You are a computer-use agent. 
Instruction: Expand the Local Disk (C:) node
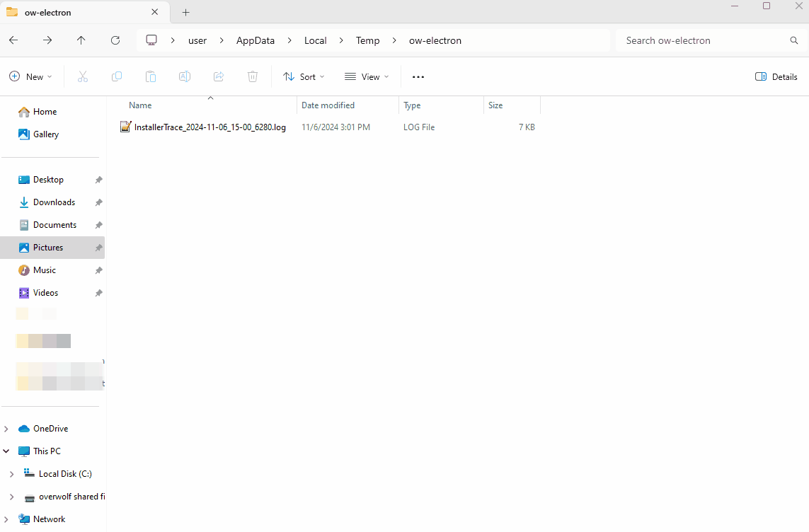(11, 474)
